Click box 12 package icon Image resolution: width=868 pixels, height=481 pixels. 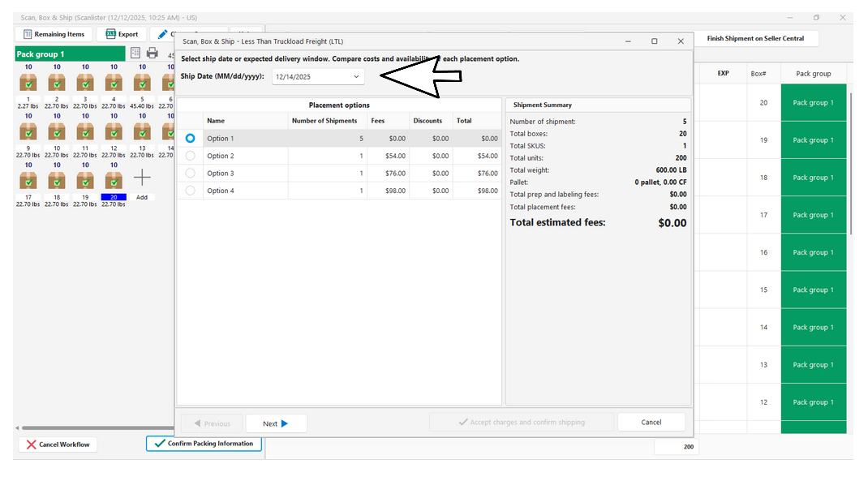114,131
